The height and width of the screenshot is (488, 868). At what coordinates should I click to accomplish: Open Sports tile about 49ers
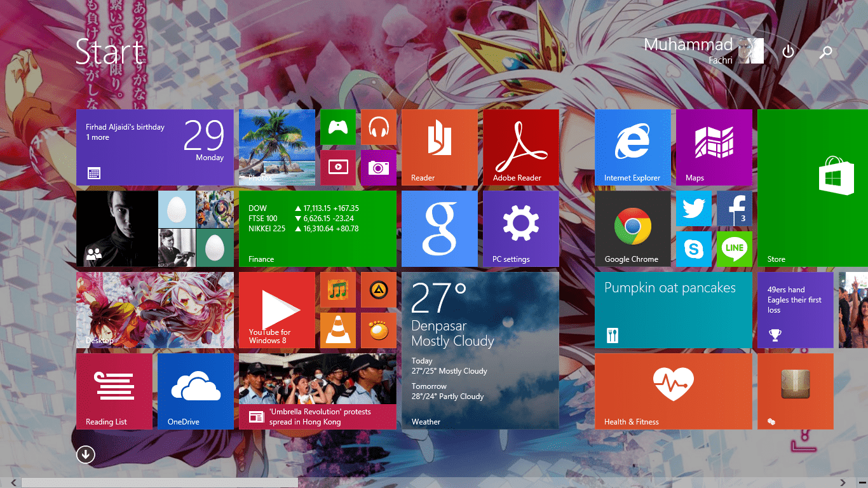[795, 310]
